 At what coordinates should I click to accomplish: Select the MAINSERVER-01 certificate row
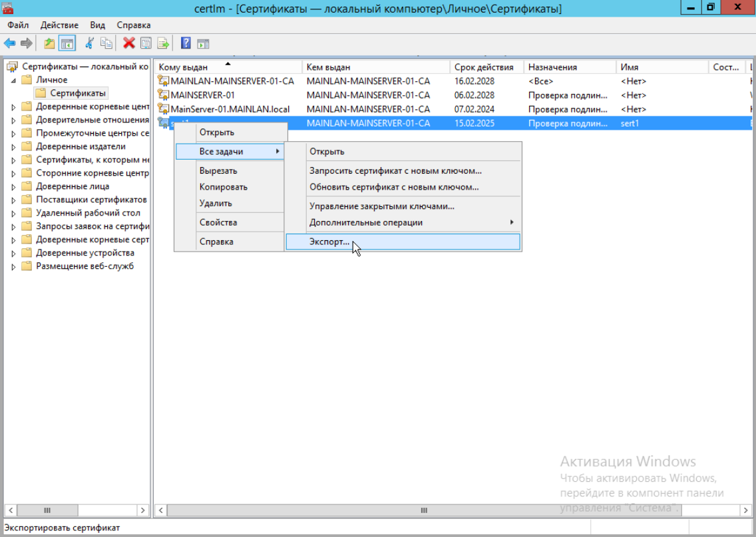(x=202, y=95)
